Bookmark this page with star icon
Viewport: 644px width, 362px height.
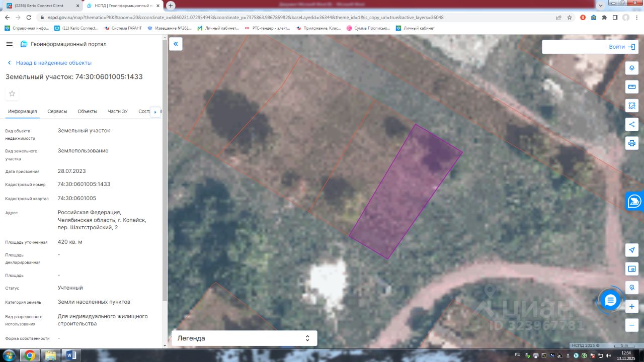570,17
